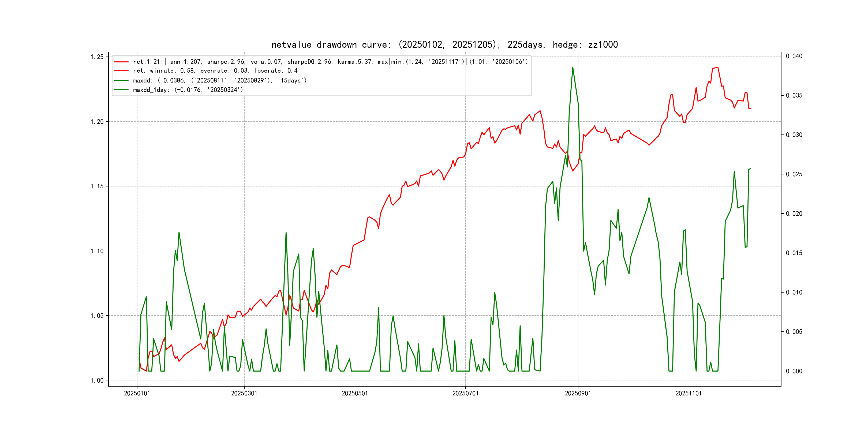Click red swatch beside winrate legend entry

click(x=121, y=71)
